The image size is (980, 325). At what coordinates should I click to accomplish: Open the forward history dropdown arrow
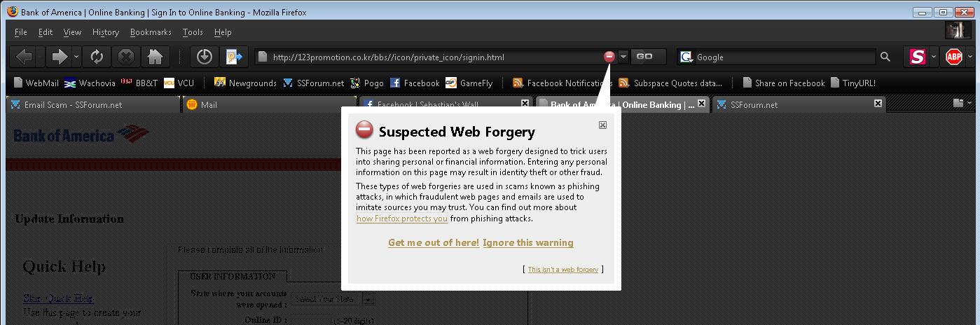pyautogui.click(x=76, y=57)
